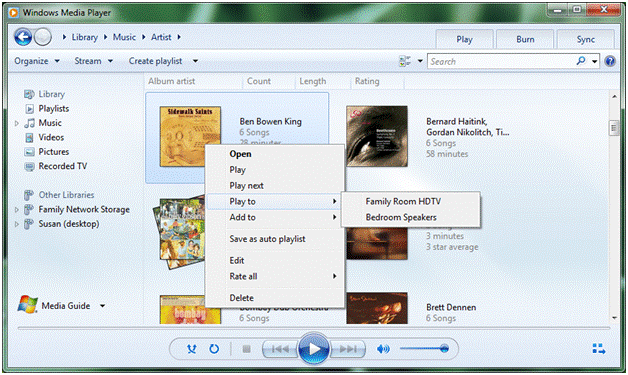Viewport: 628px width, 375px height.
Task: Switch to the Burn tab
Action: [525, 39]
